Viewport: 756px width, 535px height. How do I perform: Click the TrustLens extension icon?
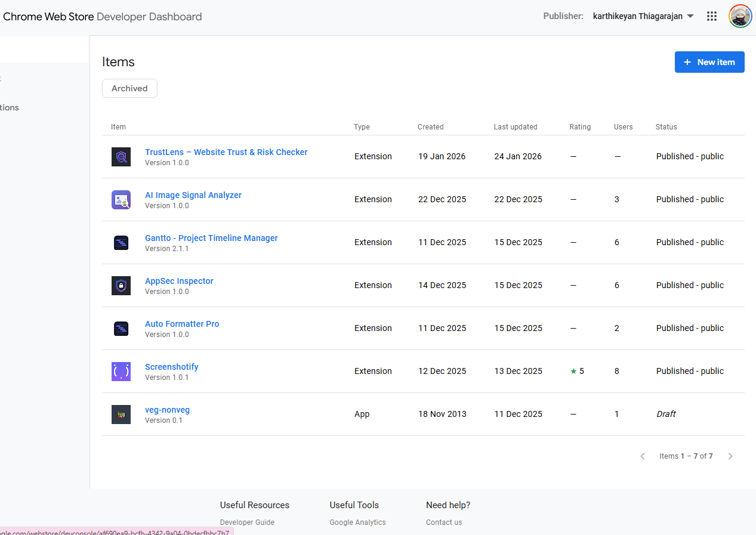[121, 156]
